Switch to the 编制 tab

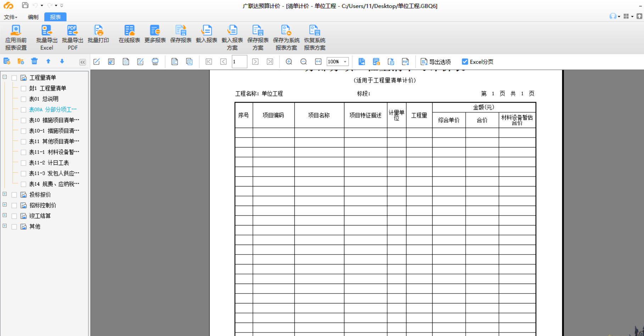click(33, 17)
